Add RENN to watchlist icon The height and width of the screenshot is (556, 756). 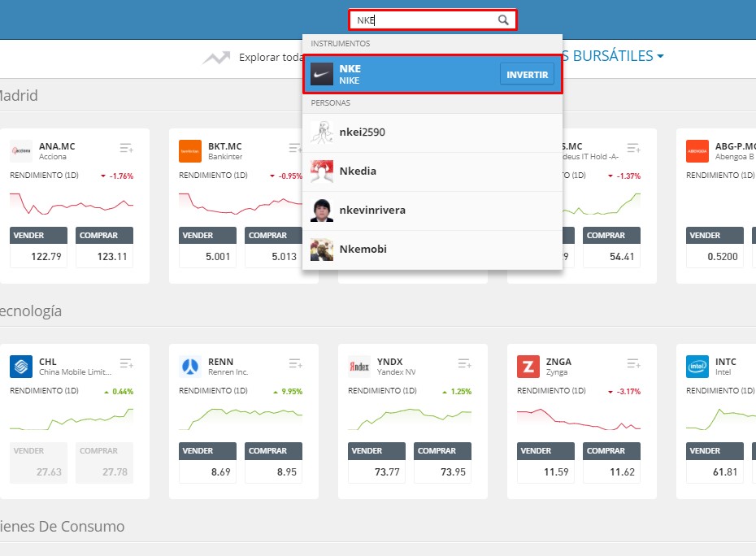tap(296, 363)
